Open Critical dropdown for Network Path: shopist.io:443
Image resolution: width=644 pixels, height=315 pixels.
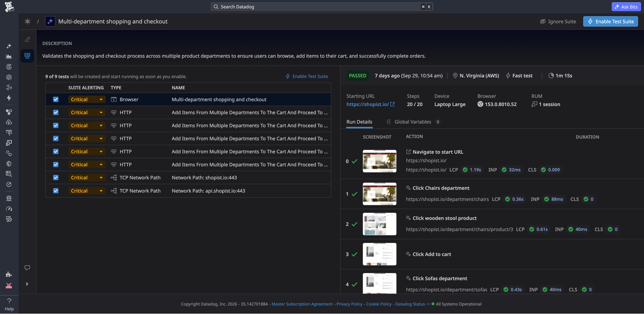coord(87,178)
